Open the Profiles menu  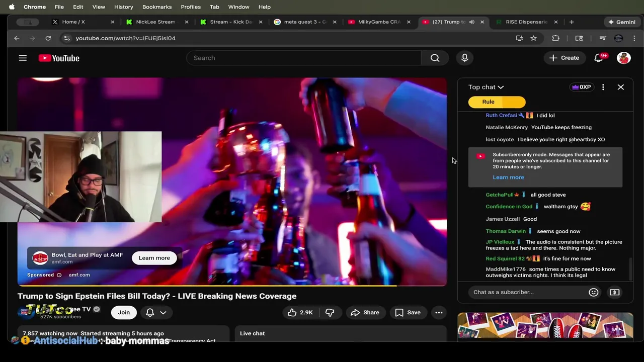pyautogui.click(x=191, y=7)
